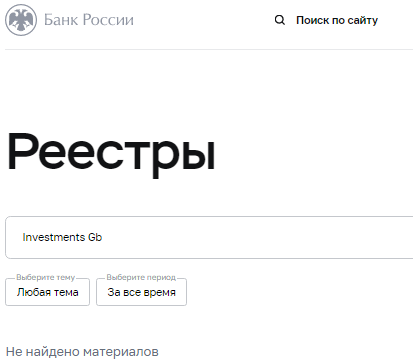The height and width of the screenshot is (363, 413).
Task: Click the empty right part of the registry search box
Action: click(x=267, y=237)
